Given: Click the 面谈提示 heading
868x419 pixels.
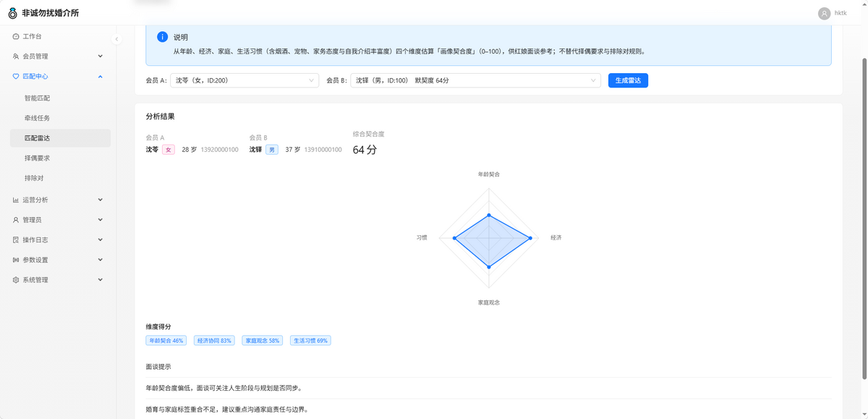Looking at the screenshot, I should click(x=158, y=367).
